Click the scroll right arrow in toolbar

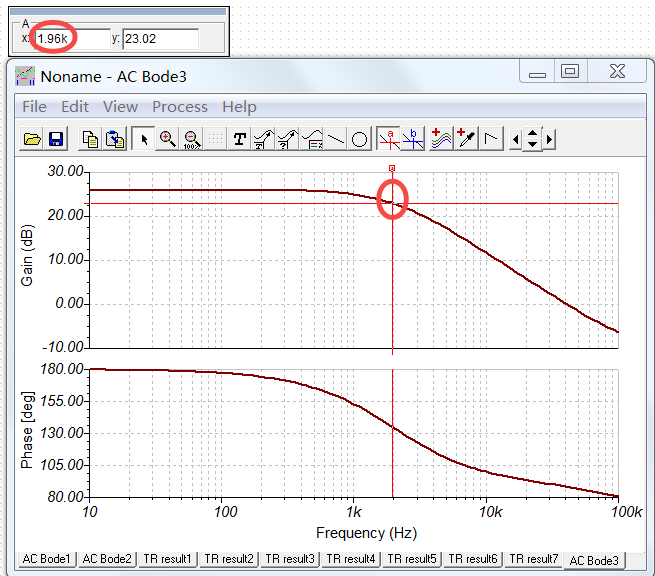coord(549,139)
